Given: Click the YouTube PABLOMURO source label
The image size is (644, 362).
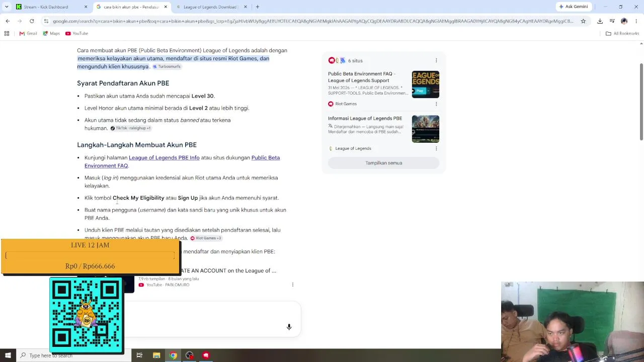Looking at the screenshot, I should (164, 285).
